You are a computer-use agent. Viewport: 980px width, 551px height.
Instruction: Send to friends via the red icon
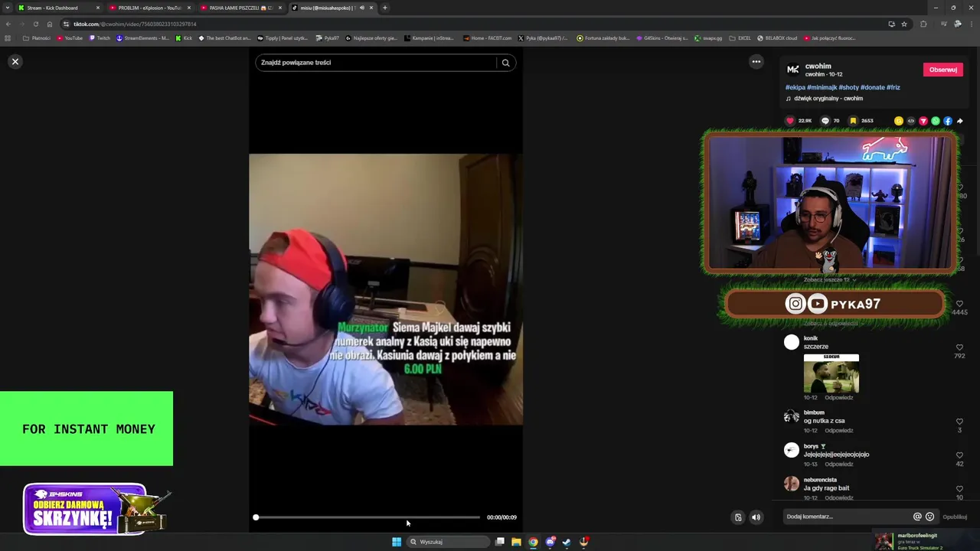tap(923, 121)
